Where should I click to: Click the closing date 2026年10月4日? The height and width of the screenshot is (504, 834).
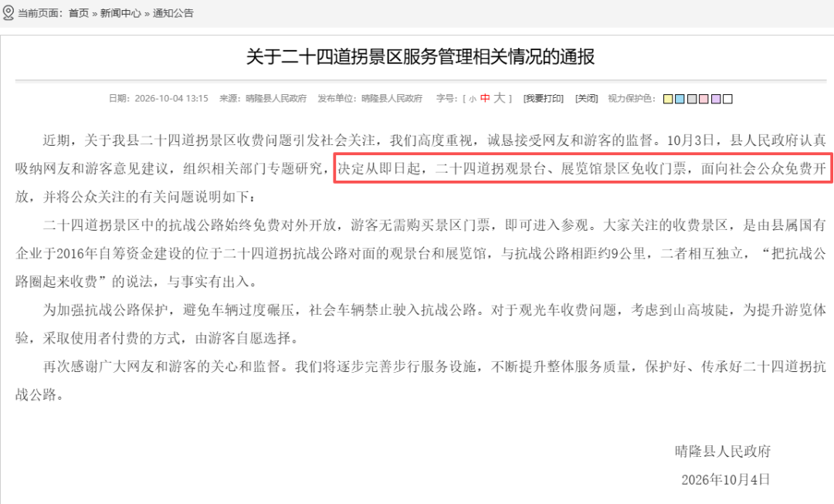tap(726, 479)
